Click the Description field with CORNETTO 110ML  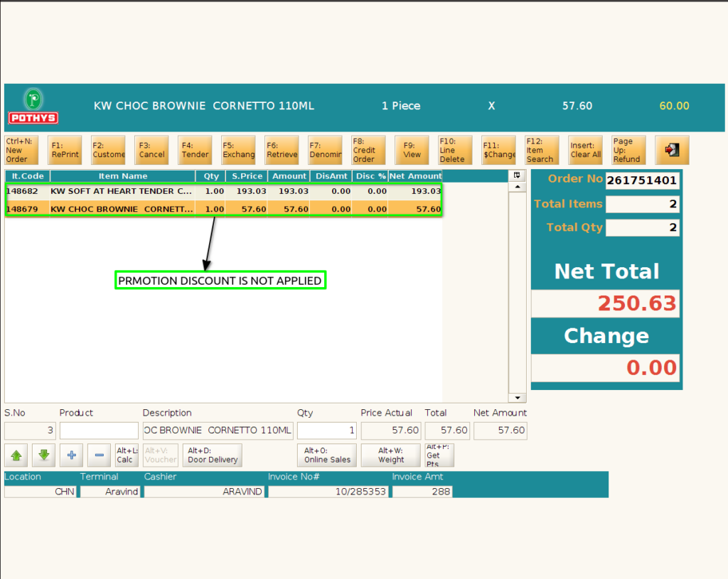click(x=218, y=430)
